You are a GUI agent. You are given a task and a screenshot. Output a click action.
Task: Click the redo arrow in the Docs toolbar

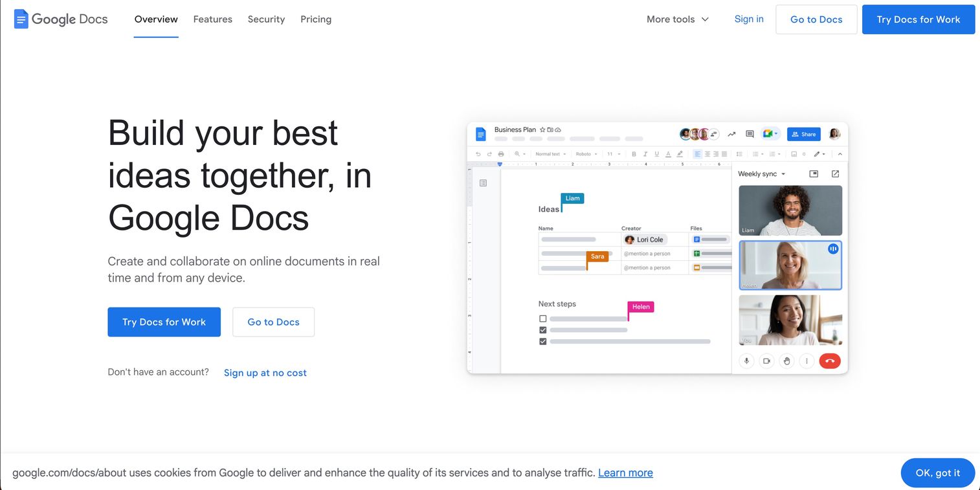pos(489,154)
